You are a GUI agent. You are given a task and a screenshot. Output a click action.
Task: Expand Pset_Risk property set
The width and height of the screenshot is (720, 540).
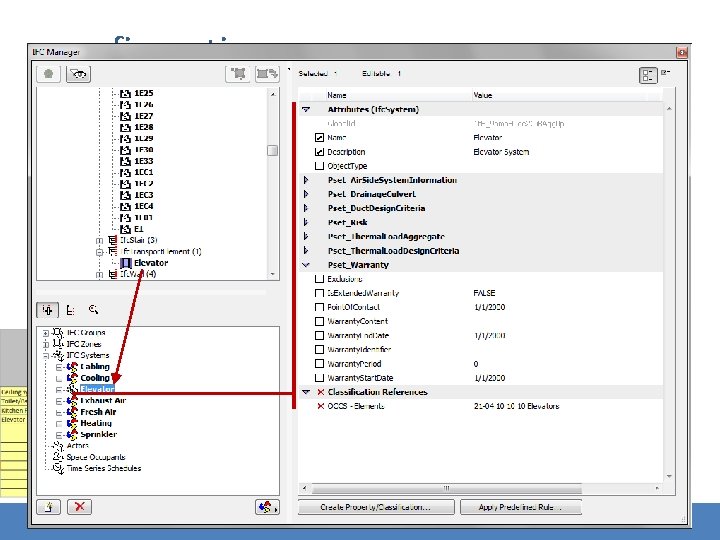click(306, 223)
